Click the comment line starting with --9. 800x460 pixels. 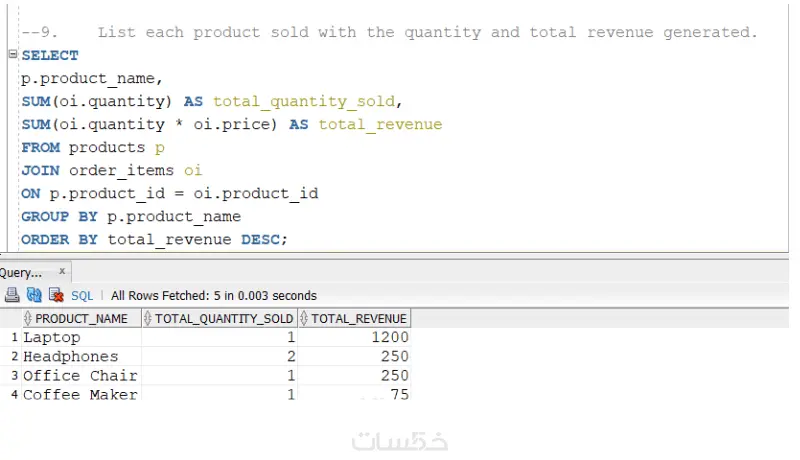[389, 33]
